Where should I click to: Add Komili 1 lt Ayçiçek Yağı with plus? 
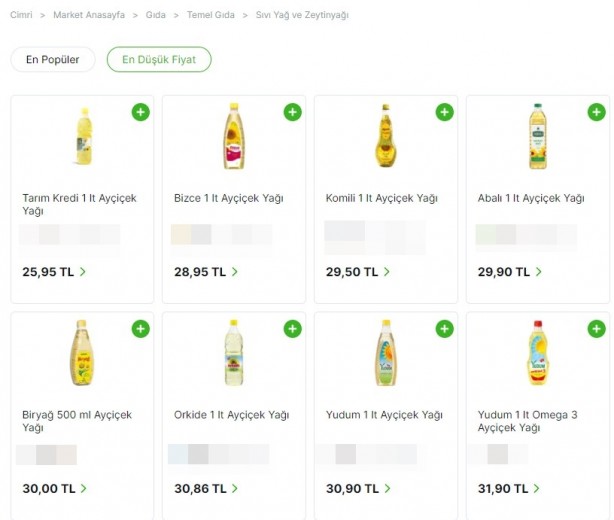pos(444,112)
